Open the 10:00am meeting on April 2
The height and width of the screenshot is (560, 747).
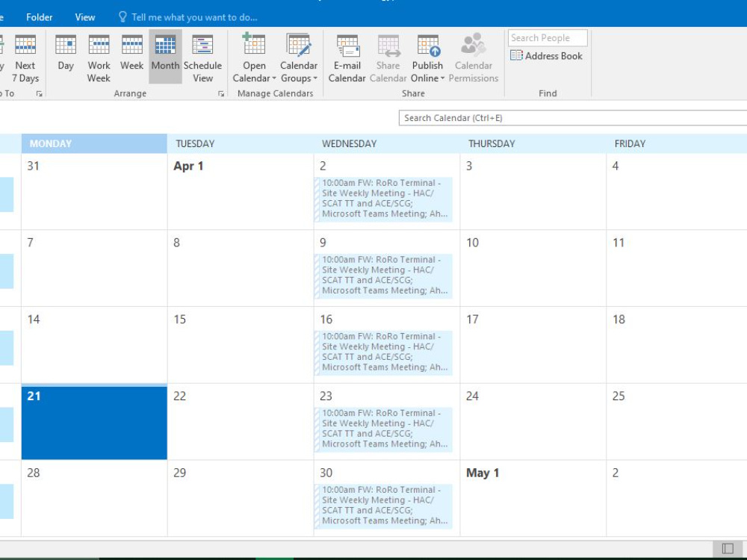[x=383, y=199]
